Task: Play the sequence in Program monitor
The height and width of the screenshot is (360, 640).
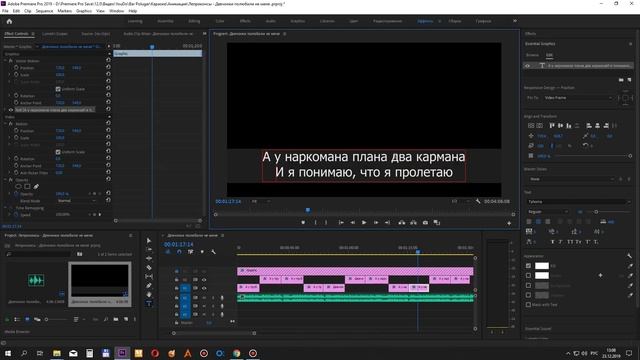Action: 364,222
